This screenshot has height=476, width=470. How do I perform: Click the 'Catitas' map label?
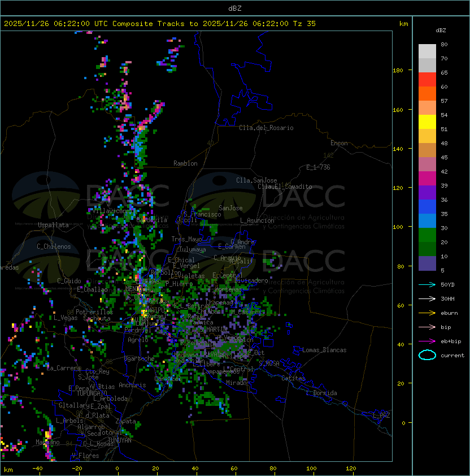click(x=293, y=378)
